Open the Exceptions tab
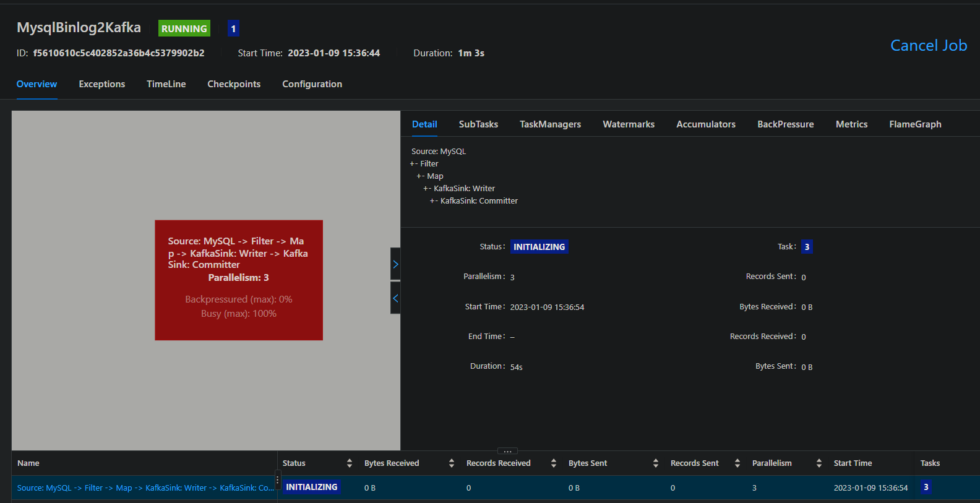This screenshot has height=503, width=980. coord(102,84)
